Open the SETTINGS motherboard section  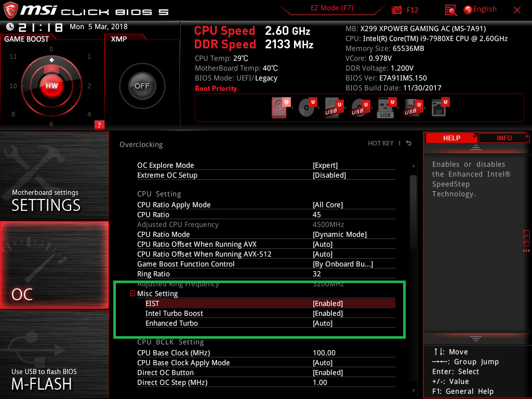click(54, 176)
